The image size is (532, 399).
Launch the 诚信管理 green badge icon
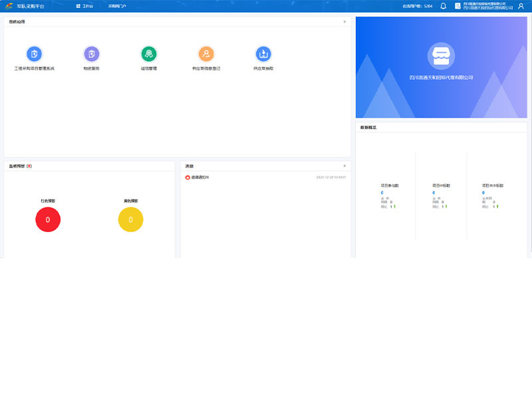tap(148, 54)
